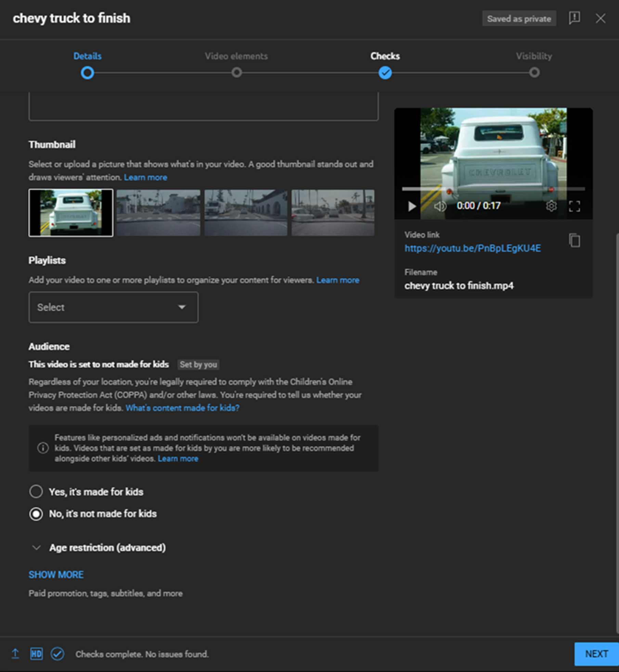Click the HD processing status icon

36,654
